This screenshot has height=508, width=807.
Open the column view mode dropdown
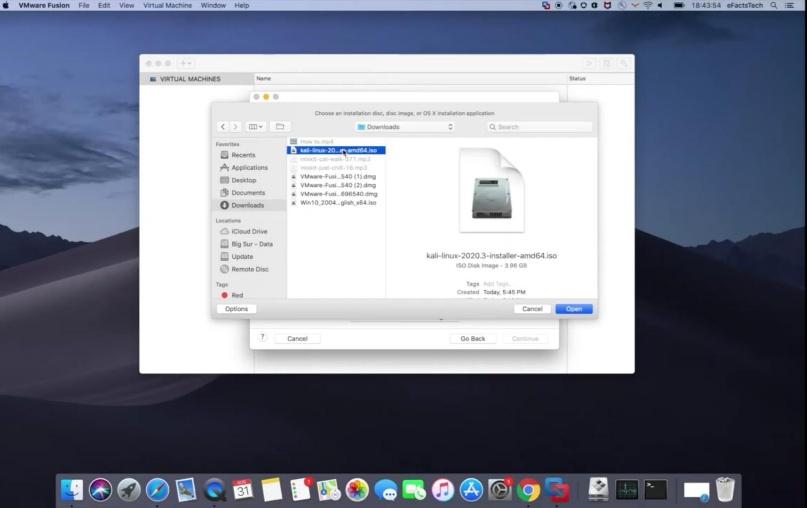tap(255, 127)
